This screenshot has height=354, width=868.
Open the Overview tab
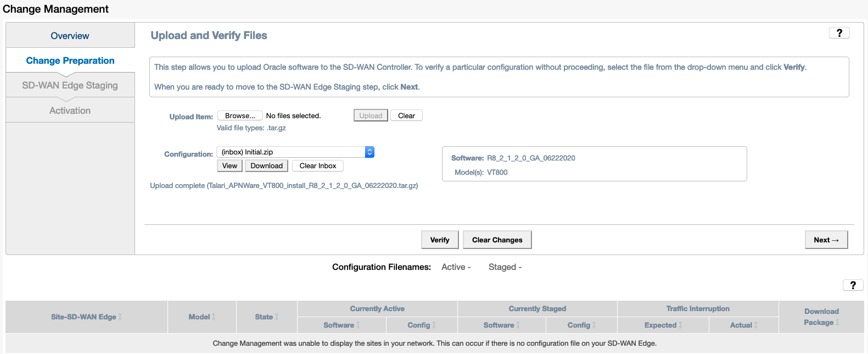pos(70,36)
